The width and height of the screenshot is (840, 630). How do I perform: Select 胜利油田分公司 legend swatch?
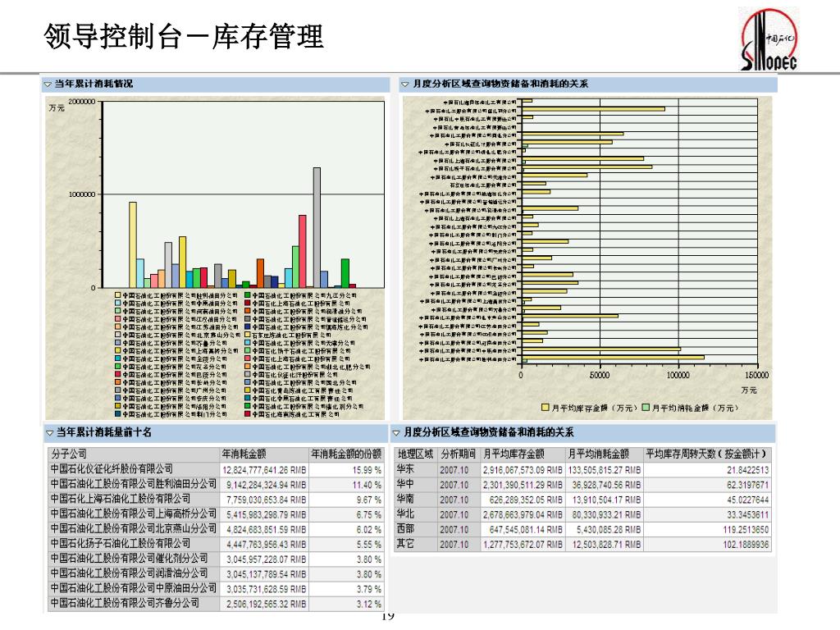click(x=118, y=295)
